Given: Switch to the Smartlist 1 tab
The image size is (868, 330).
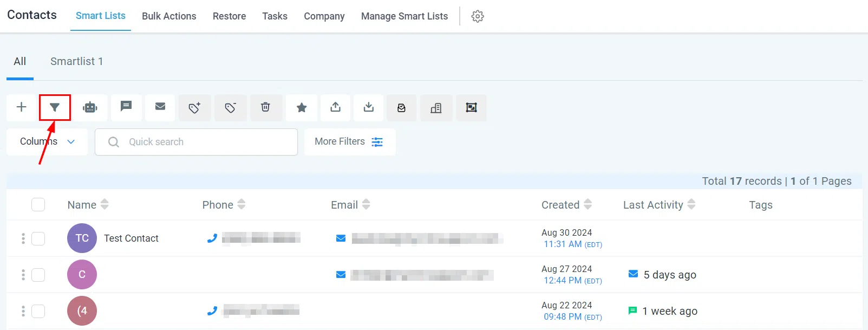Looking at the screenshot, I should (x=76, y=61).
